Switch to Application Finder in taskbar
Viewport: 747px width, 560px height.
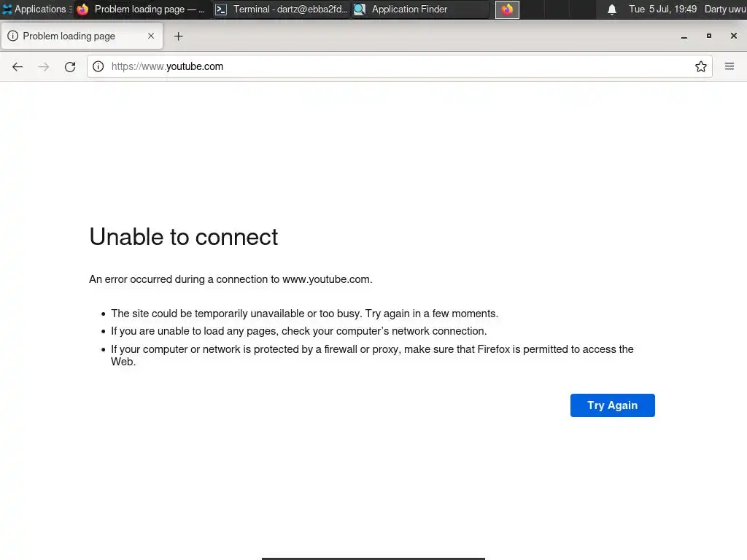(x=420, y=9)
